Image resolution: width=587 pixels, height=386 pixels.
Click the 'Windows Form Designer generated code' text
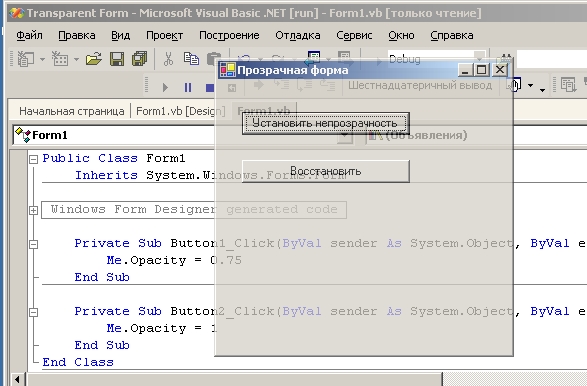[x=194, y=209]
